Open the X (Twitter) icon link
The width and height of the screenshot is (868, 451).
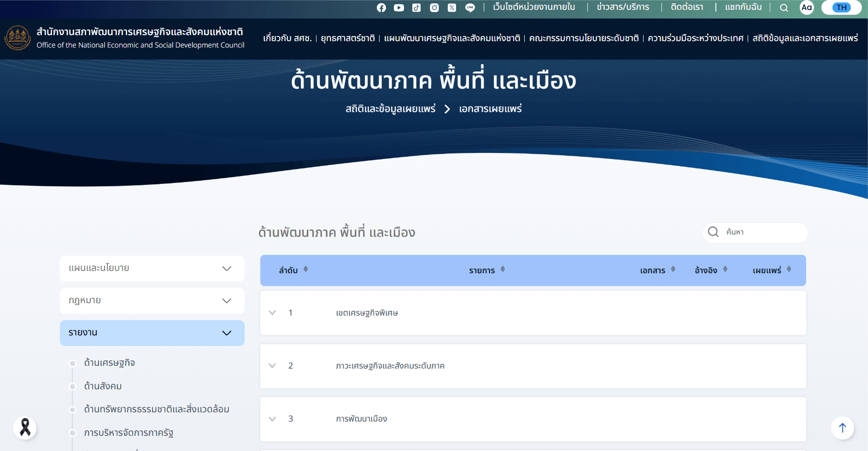point(452,8)
